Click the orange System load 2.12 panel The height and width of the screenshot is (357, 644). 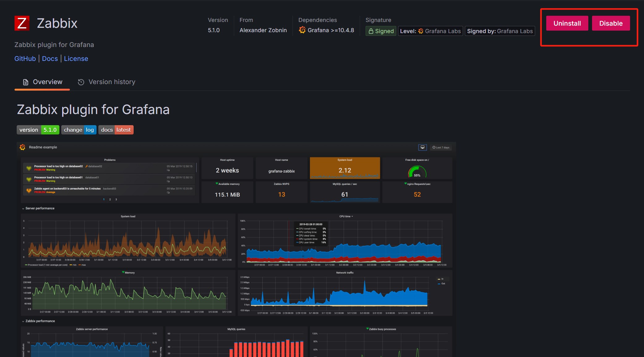coord(345,168)
